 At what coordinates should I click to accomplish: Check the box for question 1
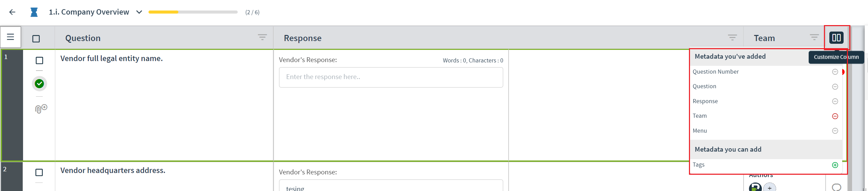coord(39,60)
